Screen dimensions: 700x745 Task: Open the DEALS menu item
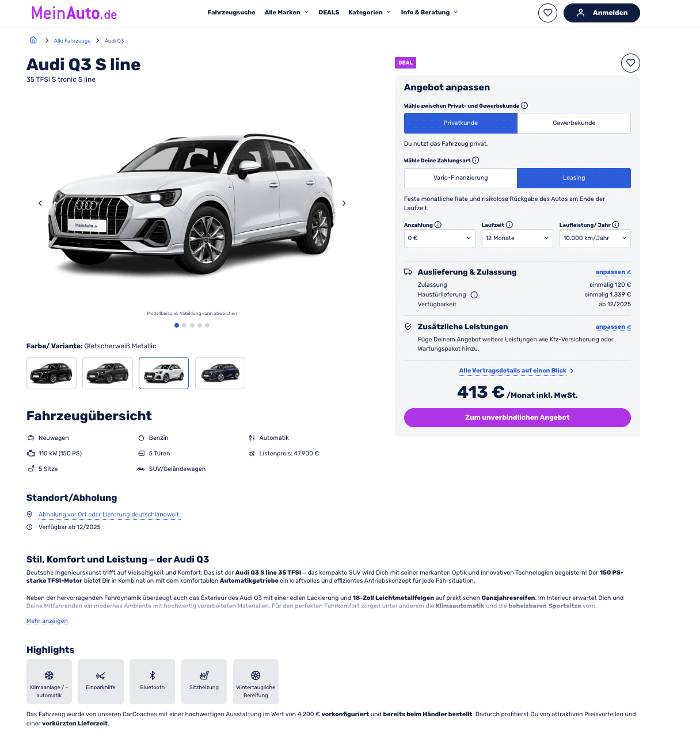[x=329, y=12]
